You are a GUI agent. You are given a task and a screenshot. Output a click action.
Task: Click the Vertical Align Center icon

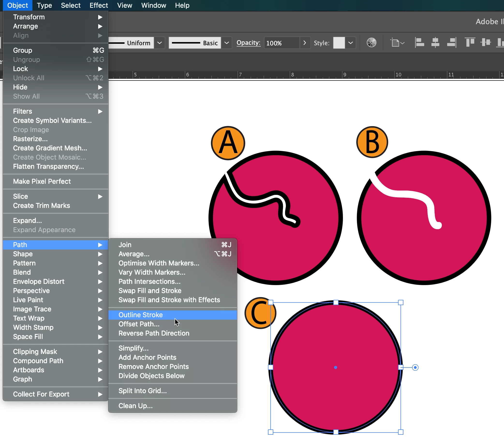pyautogui.click(x=486, y=43)
